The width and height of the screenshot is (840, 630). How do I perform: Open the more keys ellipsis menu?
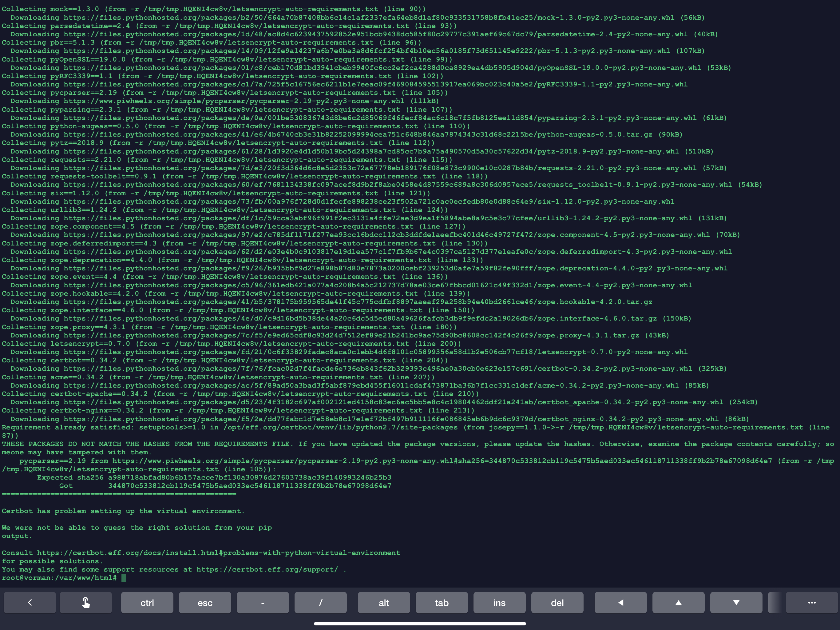click(811, 602)
